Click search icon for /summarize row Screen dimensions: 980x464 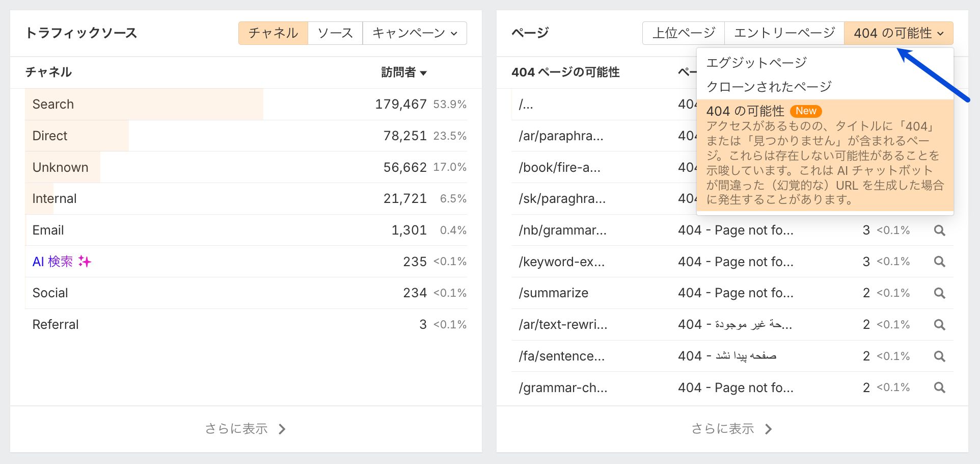940,293
